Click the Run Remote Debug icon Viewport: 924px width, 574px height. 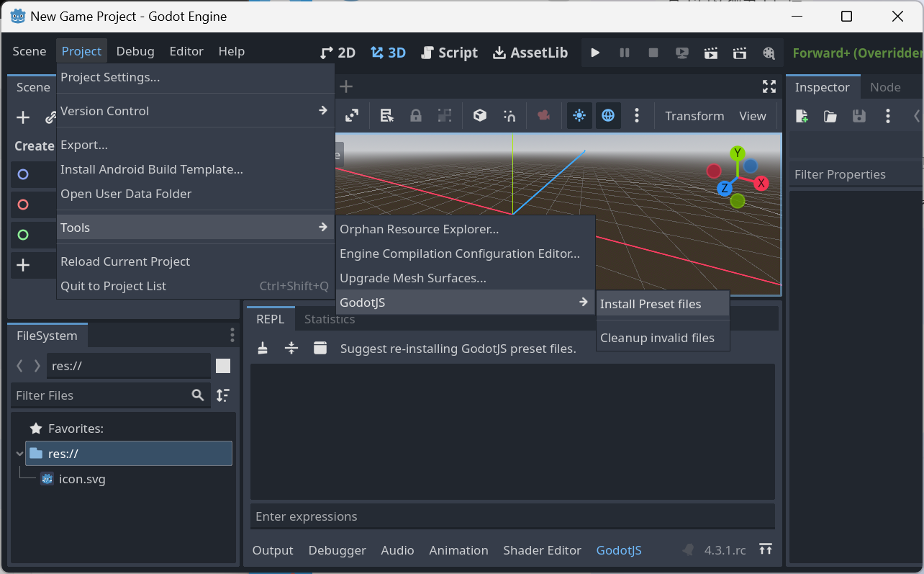[x=681, y=53]
